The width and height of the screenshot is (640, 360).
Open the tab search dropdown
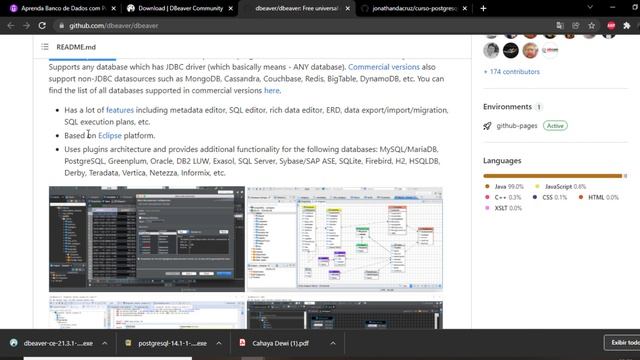coord(590,7)
